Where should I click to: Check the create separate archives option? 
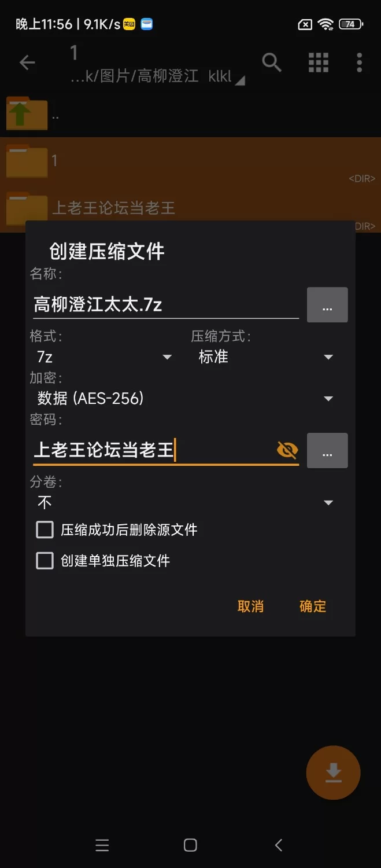click(45, 561)
